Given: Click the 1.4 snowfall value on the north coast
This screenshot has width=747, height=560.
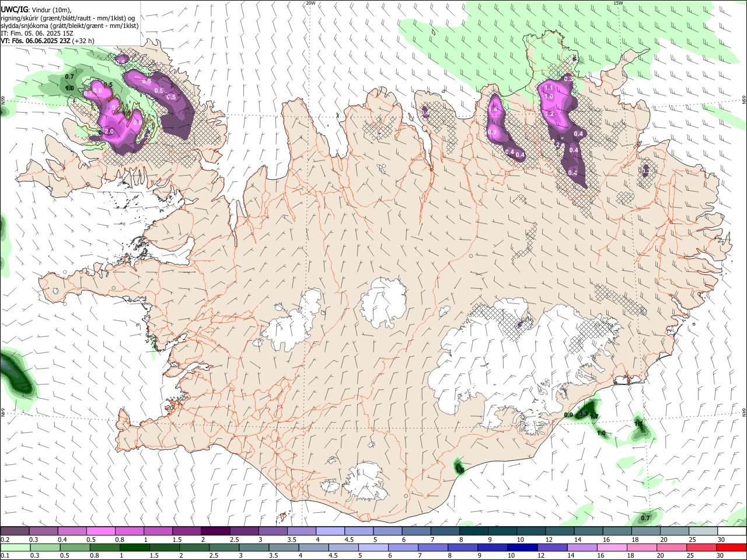Looking at the screenshot, I should click(493, 110).
